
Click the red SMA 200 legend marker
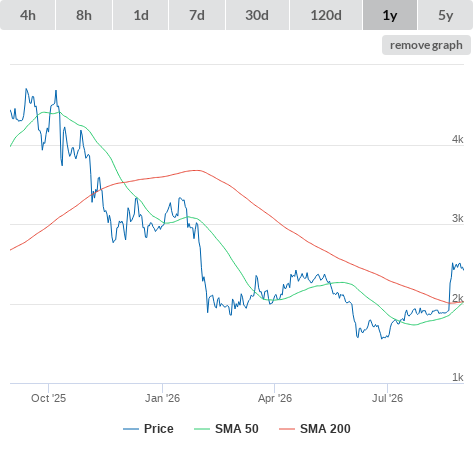(x=287, y=429)
